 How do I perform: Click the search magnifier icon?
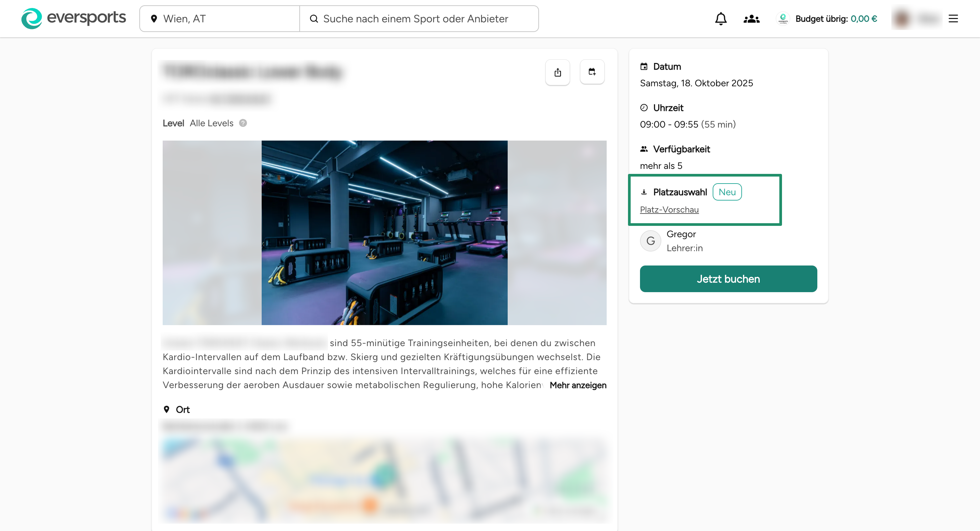pyautogui.click(x=313, y=19)
